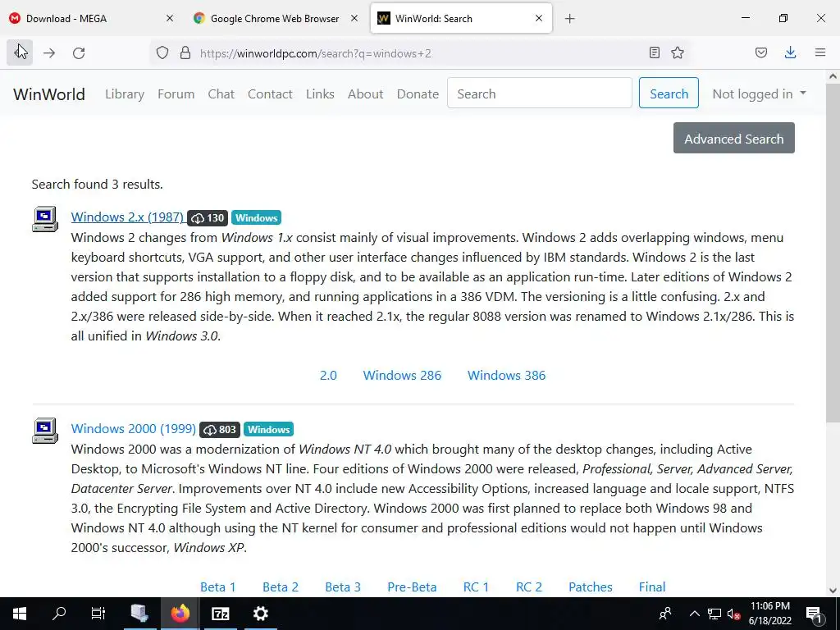The height and width of the screenshot is (630, 840).
Task: Open the Contact nav item
Action: coord(270,94)
